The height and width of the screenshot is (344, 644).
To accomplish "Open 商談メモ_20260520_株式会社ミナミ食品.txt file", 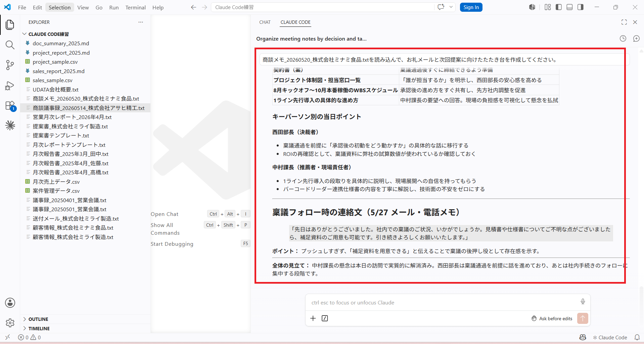I will (86, 99).
